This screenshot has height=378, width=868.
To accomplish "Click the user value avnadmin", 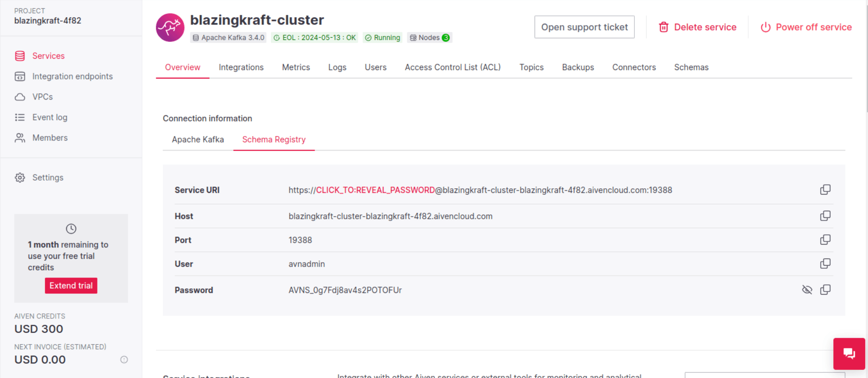I will [x=306, y=264].
